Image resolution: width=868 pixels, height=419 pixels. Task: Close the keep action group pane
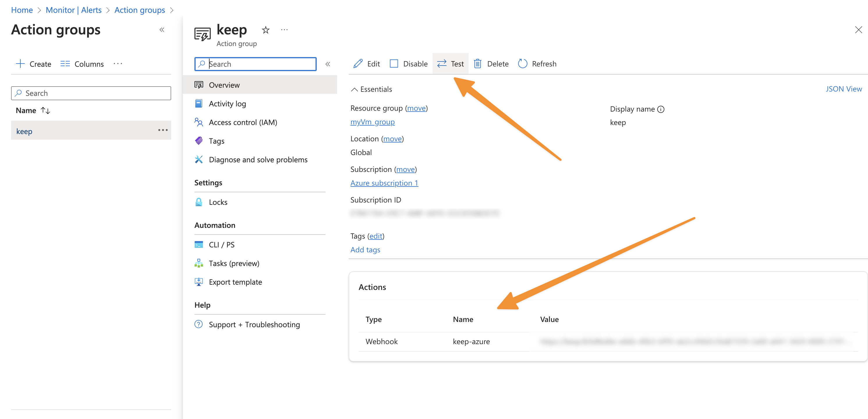[x=858, y=30]
